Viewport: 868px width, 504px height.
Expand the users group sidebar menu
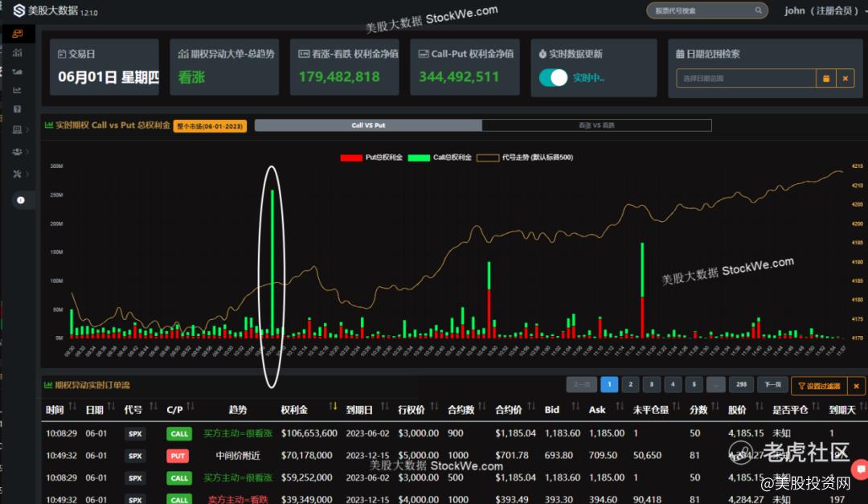click(19, 151)
